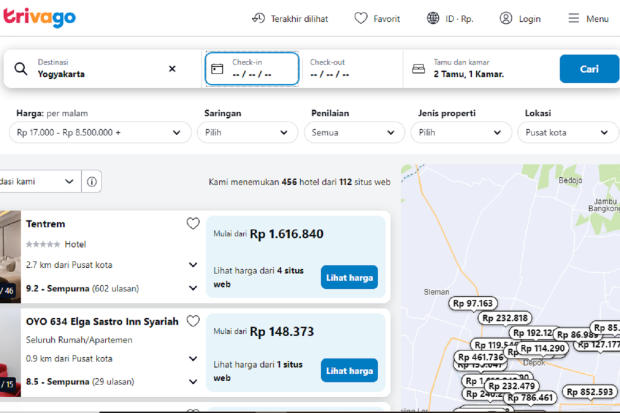Click map price marker Rp 97.163
The height and width of the screenshot is (413, 620).
pyautogui.click(x=473, y=303)
